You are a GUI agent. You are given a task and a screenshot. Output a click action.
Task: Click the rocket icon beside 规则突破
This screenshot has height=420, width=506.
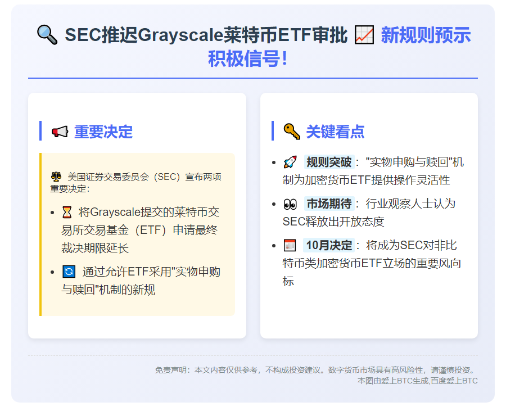pos(290,162)
